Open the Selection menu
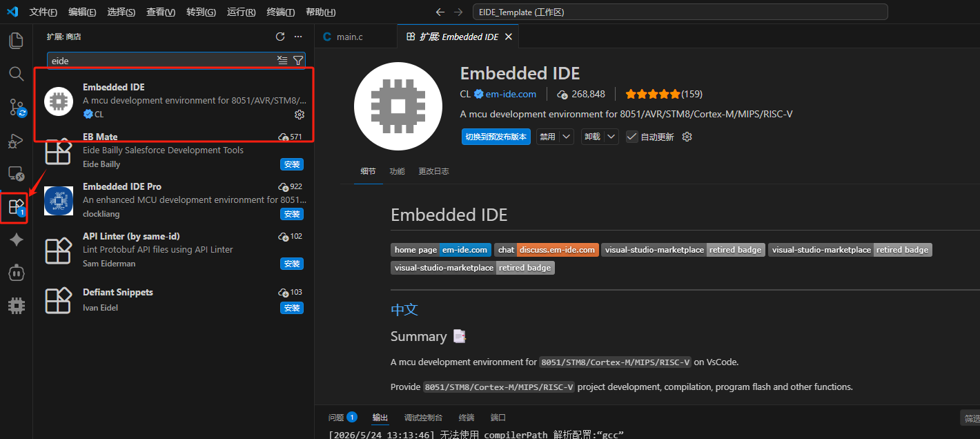 click(x=121, y=12)
